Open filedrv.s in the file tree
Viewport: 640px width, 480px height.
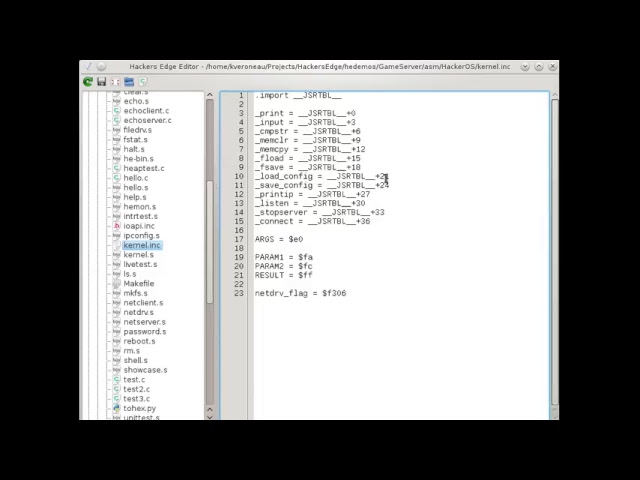(138, 130)
